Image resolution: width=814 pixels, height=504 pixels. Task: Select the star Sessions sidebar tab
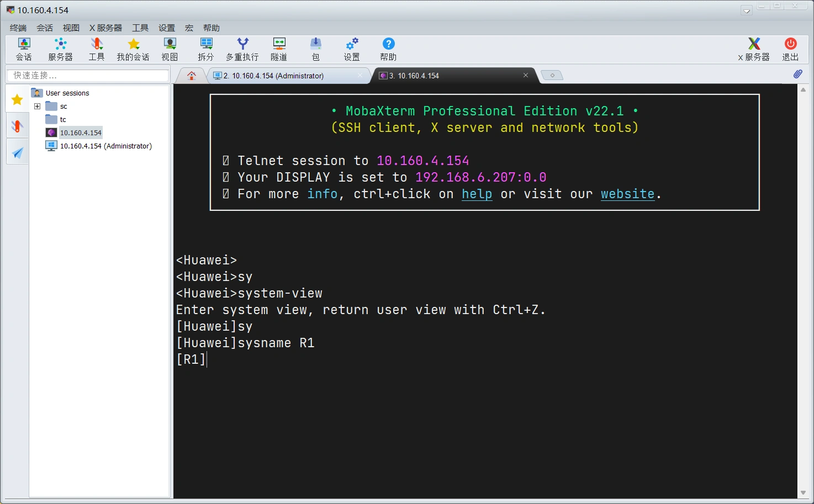tap(17, 99)
